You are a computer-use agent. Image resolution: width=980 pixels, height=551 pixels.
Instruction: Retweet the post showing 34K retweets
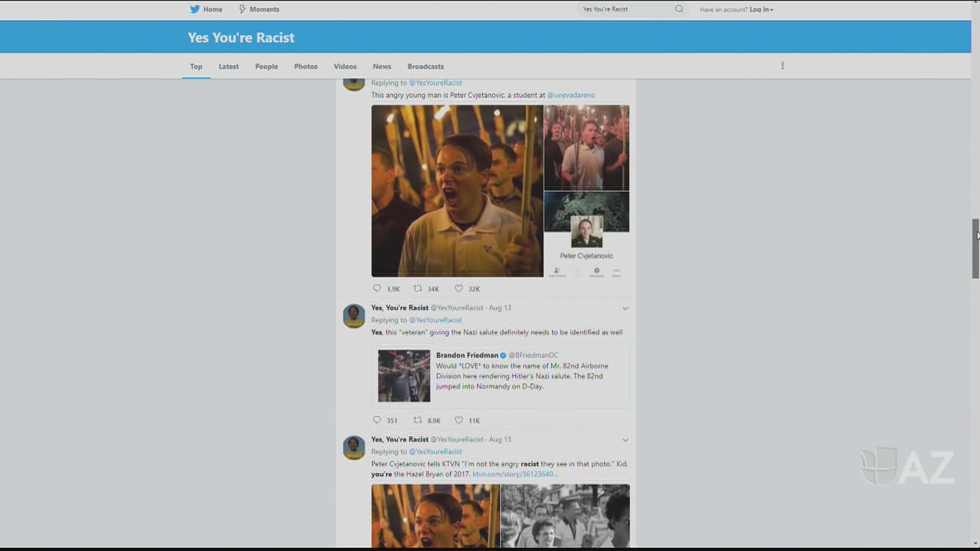(x=418, y=289)
